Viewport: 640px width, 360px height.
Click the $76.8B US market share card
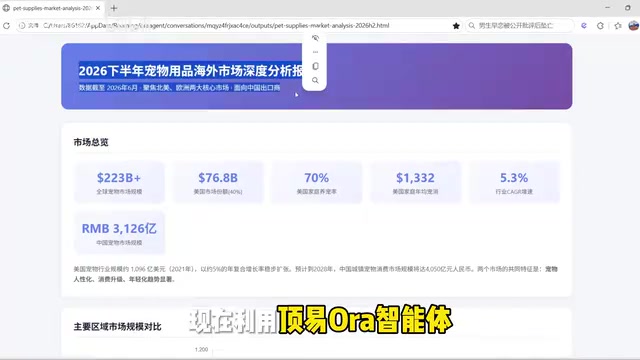point(218,182)
